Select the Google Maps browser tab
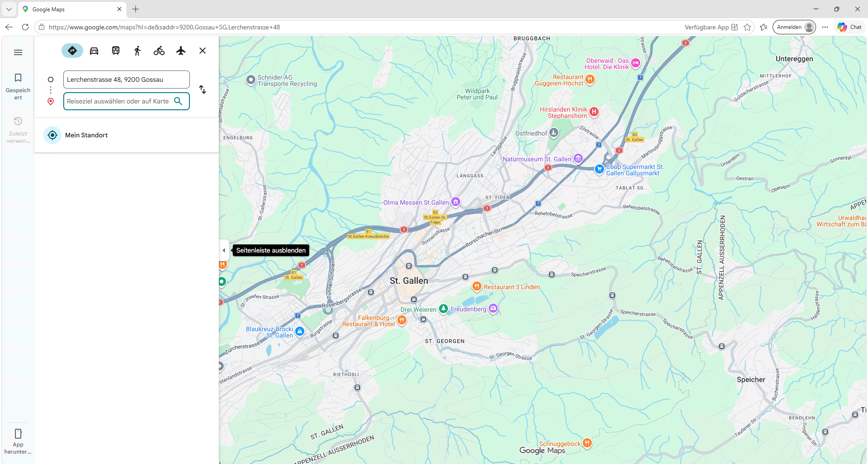 point(72,9)
